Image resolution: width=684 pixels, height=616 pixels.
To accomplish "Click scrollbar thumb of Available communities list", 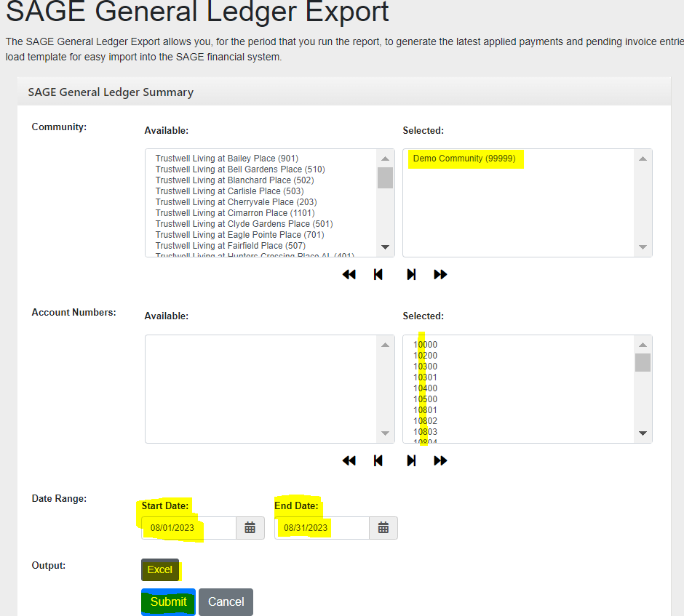I will (x=385, y=178).
